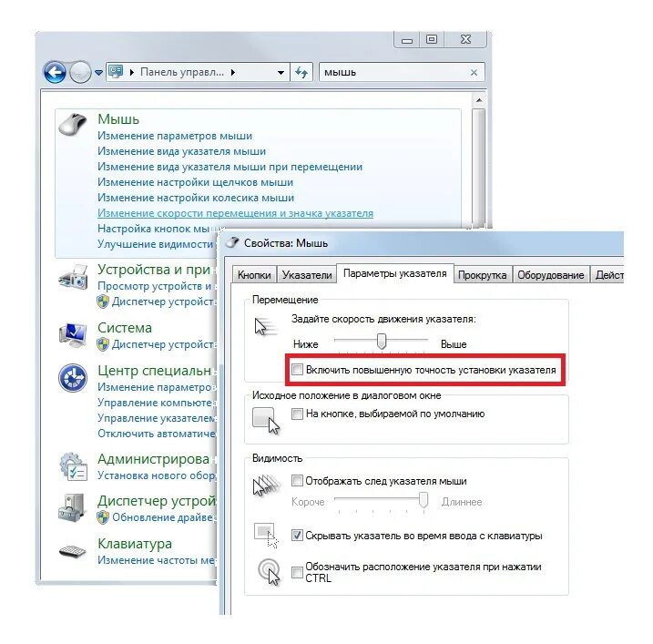Click the refresh icon beside the address bar
Image resolution: width=653 pixels, height=644 pixels.
[x=301, y=73]
